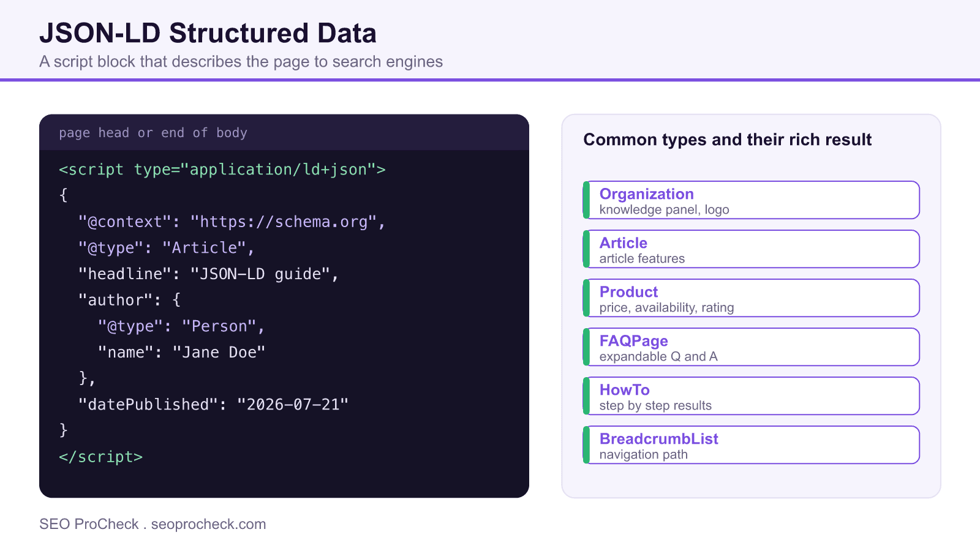Screen dimensions: 980x551
Task: Open the FAQPage type card
Action: tap(751, 347)
